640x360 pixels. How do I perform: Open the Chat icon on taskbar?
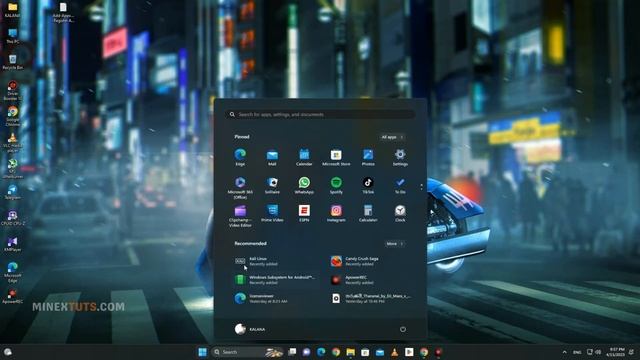click(307, 352)
